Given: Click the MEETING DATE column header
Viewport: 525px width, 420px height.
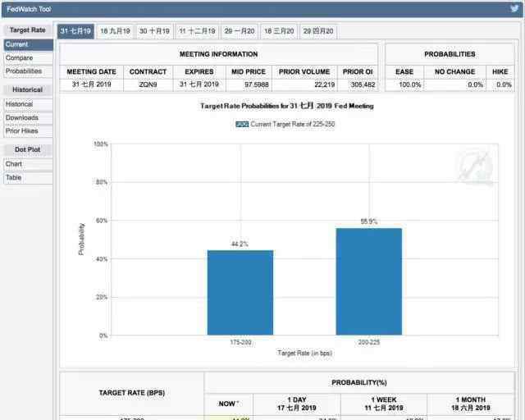Looking at the screenshot, I should click(91, 71).
